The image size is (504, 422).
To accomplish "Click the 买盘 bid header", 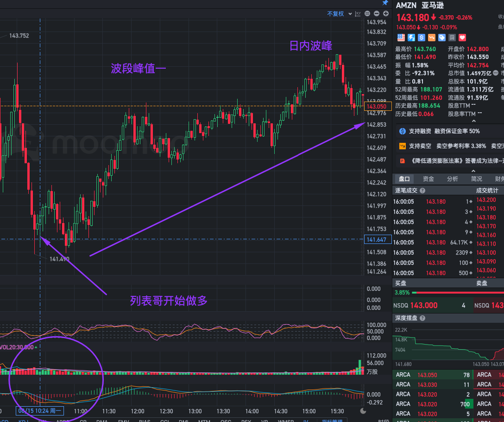I will click(401, 283).
